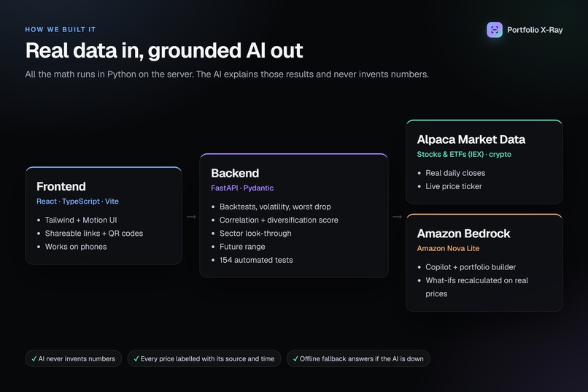Screen dimensions: 588x392
Task: Click the 'Shareable links + QR codes' bullet
Action: pos(94,234)
